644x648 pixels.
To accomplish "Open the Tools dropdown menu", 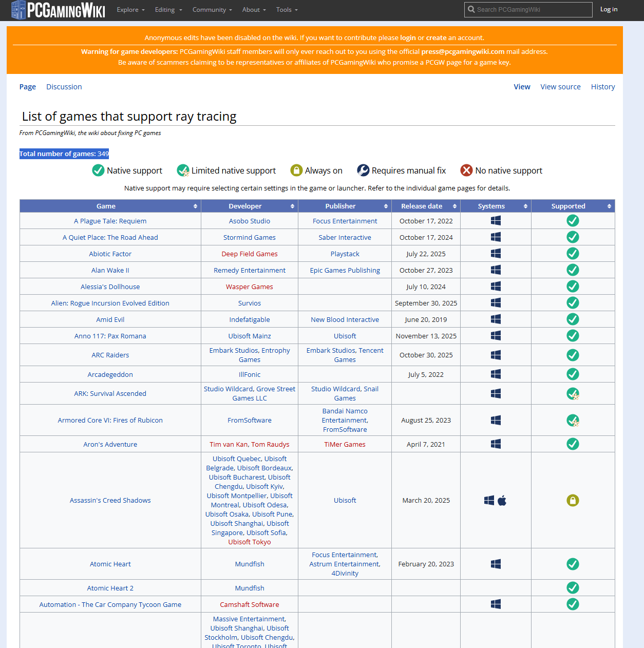I will 287,10.
